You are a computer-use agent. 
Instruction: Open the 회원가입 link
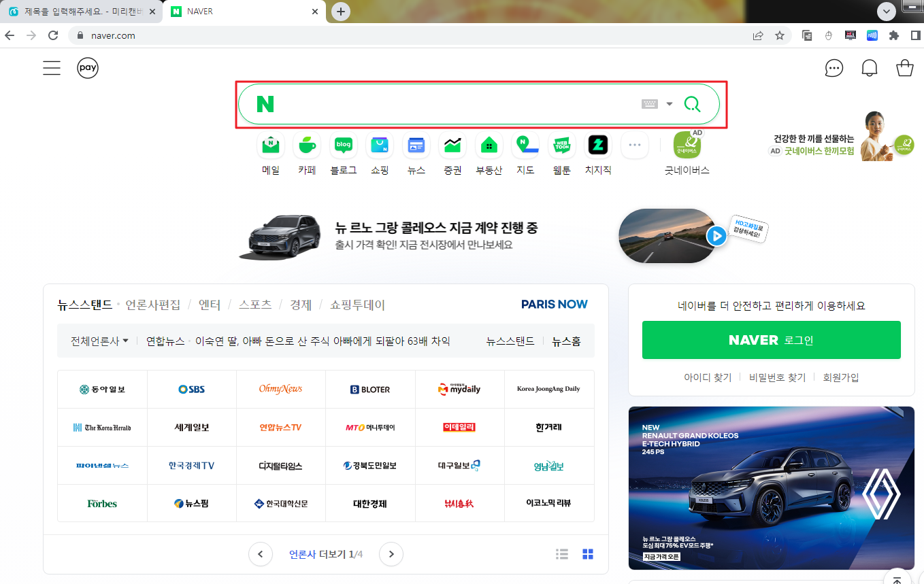click(841, 377)
